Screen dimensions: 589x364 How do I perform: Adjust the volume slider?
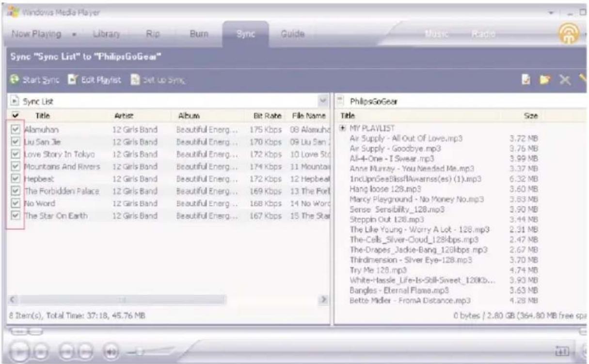(141, 351)
